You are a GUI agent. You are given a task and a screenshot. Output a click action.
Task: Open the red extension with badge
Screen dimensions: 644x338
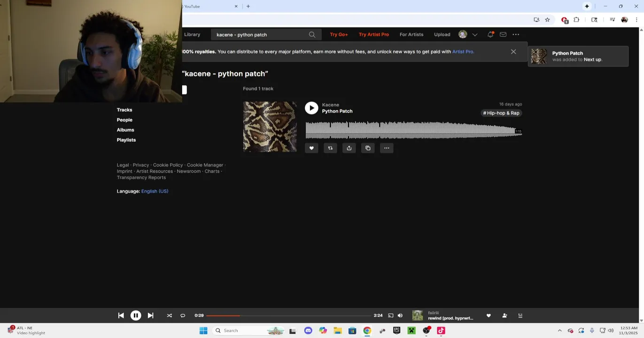click(x=565, y=20)
